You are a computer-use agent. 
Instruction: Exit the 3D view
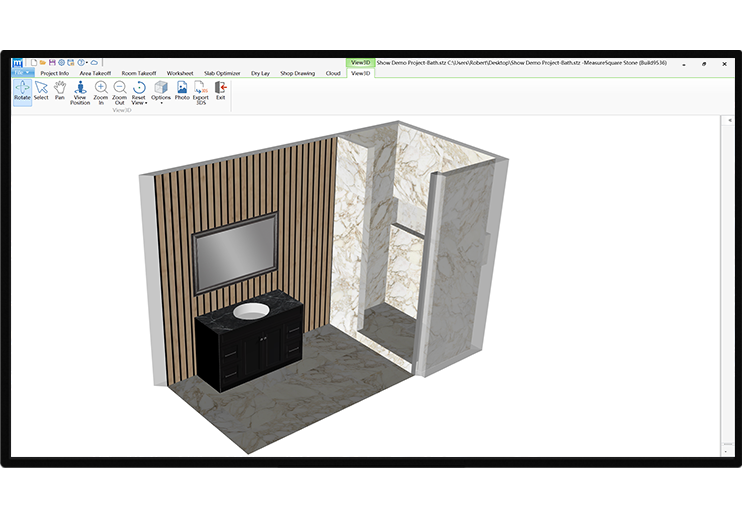click(x=220, y=91)
